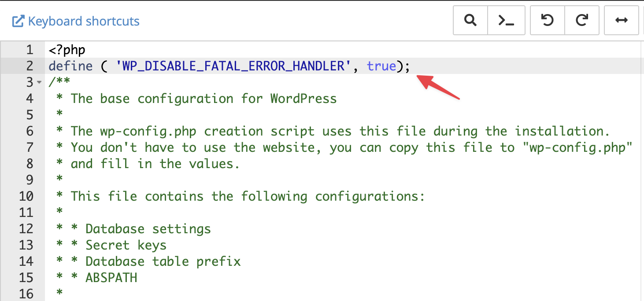Viewport: 644px width, 301px height.
Task: Place cursor on the <?php opening tag
Action: click(67, 50)
